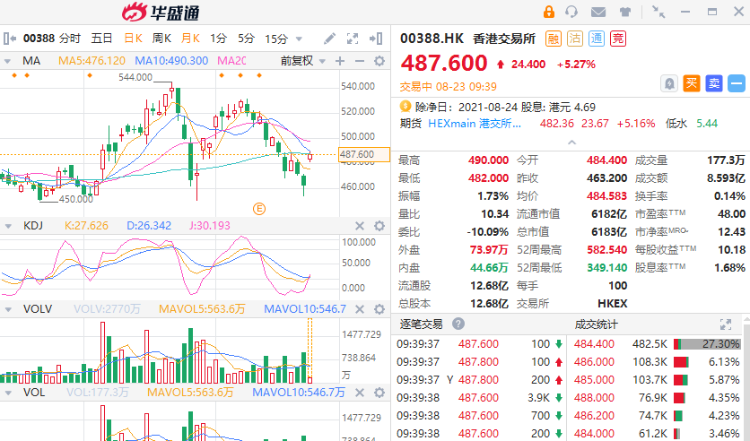This screenshot has height=441, width=750.
Task: Click the compress arrows icon in title bar
Action: pyautogui.click(x=659, y=11)
